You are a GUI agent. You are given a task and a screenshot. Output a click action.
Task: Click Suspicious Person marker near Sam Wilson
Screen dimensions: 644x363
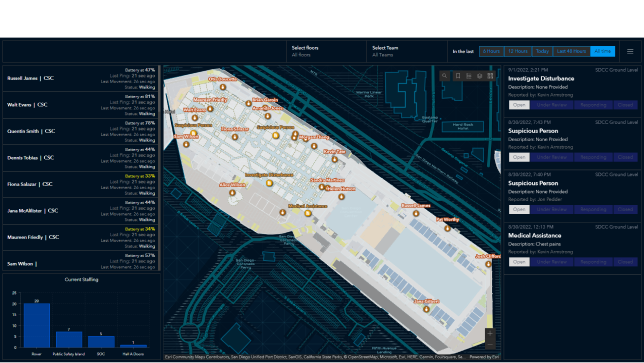coord(193,133)
